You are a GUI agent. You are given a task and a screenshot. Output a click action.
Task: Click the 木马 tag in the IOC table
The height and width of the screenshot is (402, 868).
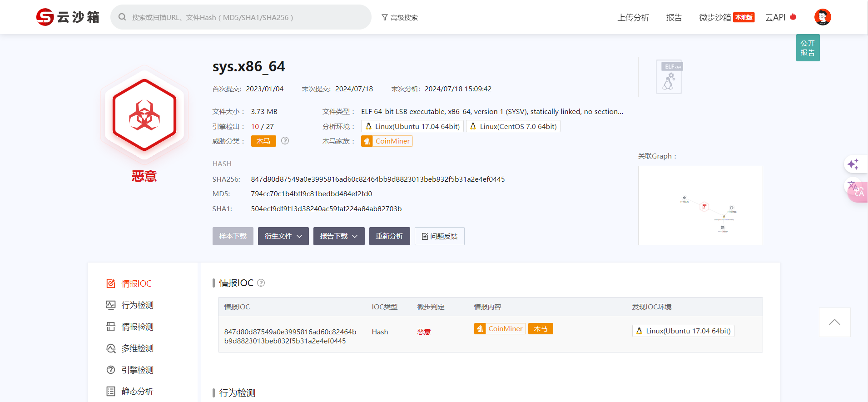tap(541, 328)
